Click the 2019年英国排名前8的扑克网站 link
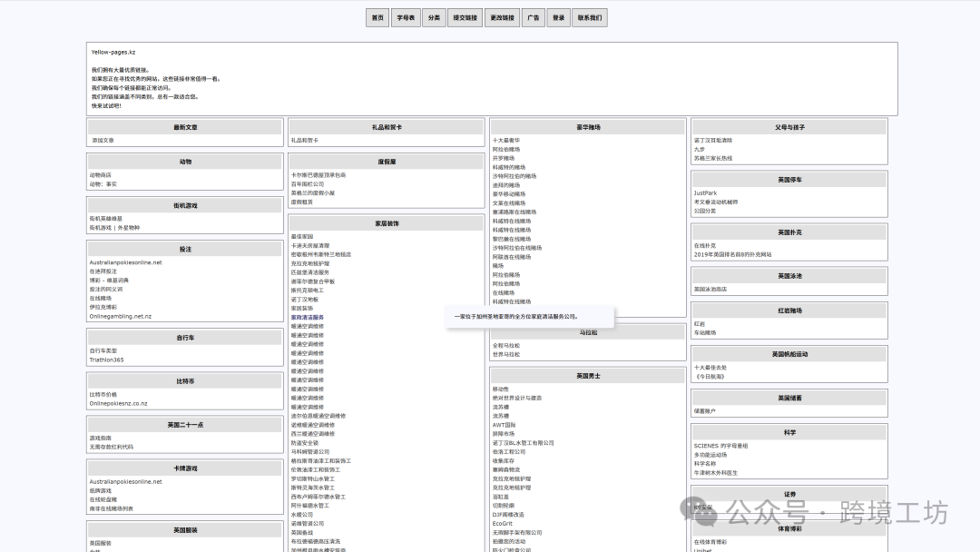 point(732,254)
